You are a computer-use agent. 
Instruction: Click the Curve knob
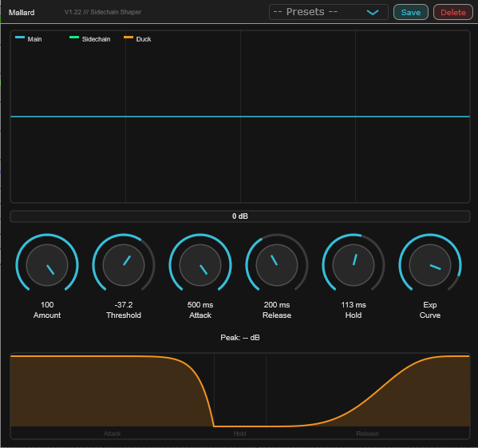pyautogui.click(x=430, y=264)
